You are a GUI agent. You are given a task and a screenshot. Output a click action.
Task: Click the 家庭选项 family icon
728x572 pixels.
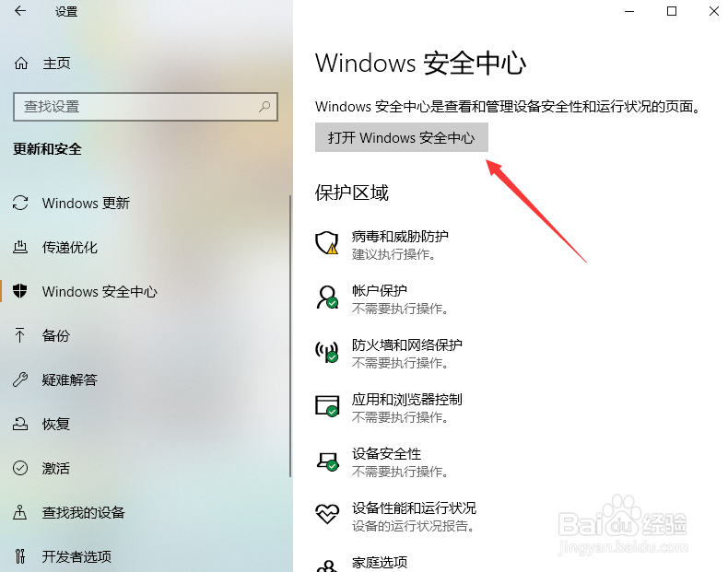[x=327, y=566]
